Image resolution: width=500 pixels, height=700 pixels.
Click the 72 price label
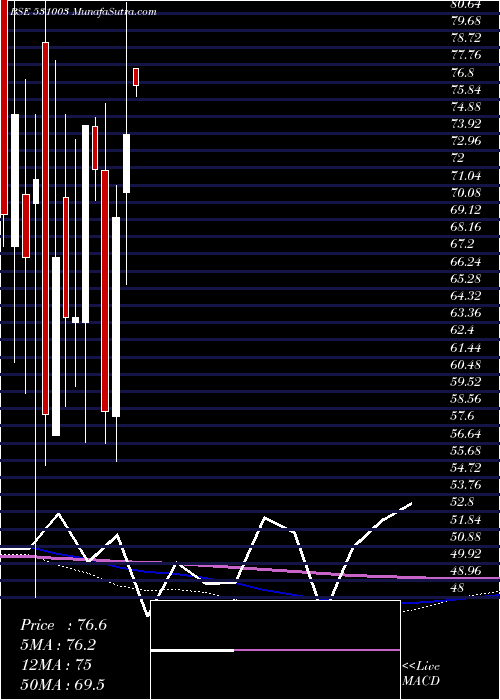click(x=458, y=158)
